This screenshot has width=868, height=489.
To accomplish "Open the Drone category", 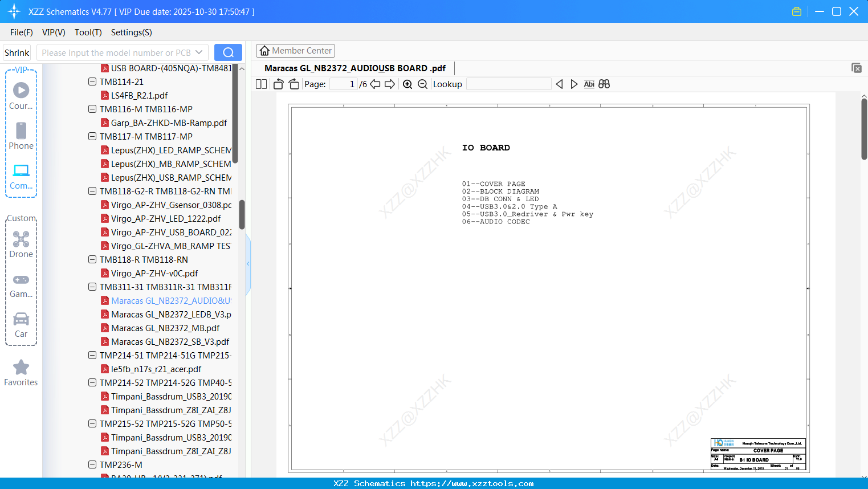I will point(21,244).
